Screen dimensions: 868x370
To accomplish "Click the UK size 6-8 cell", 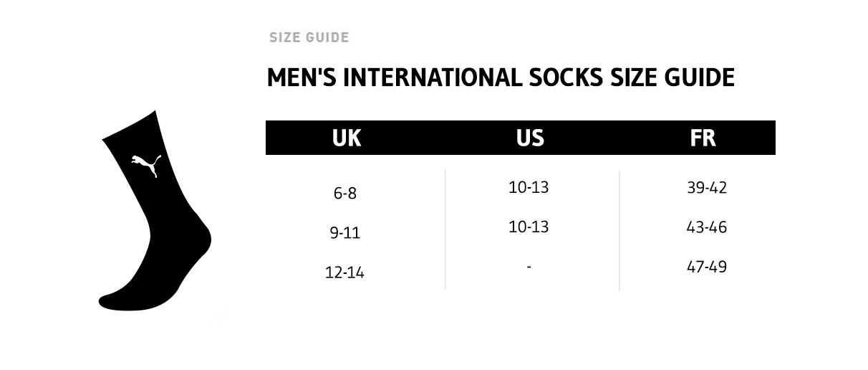I will [344, 193].
